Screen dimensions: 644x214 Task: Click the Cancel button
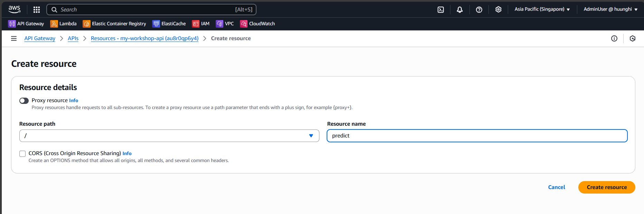point(557,187)
